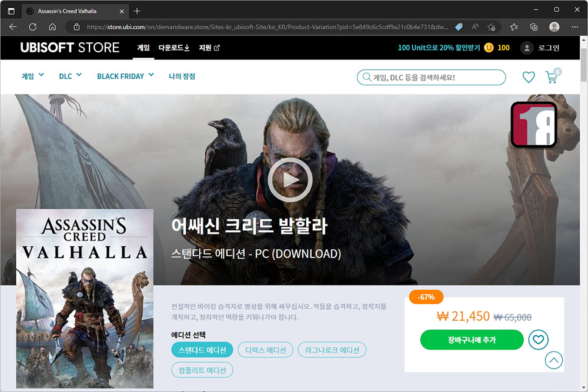This screenshot has height=392, width=588.
Task: Select the 컴플리트 에디션 edition
Action: point(202,370)
